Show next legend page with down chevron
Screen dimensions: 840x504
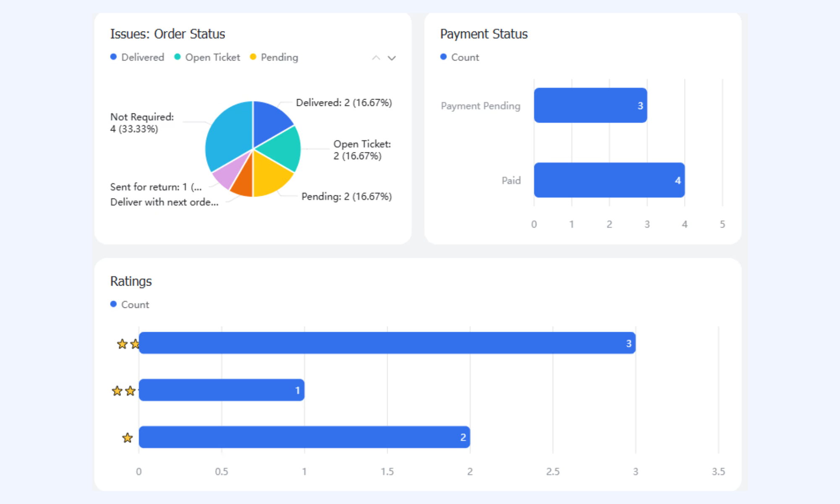coord(391,58)
